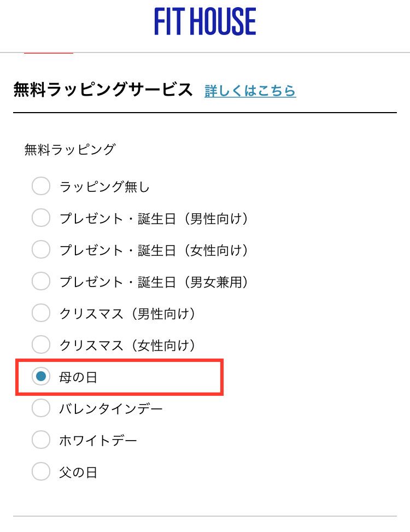Choose プレゼント・誕生日（男性向け） radio circle
This screenshot has width=410, height=532.
click(x=41, y=218)
